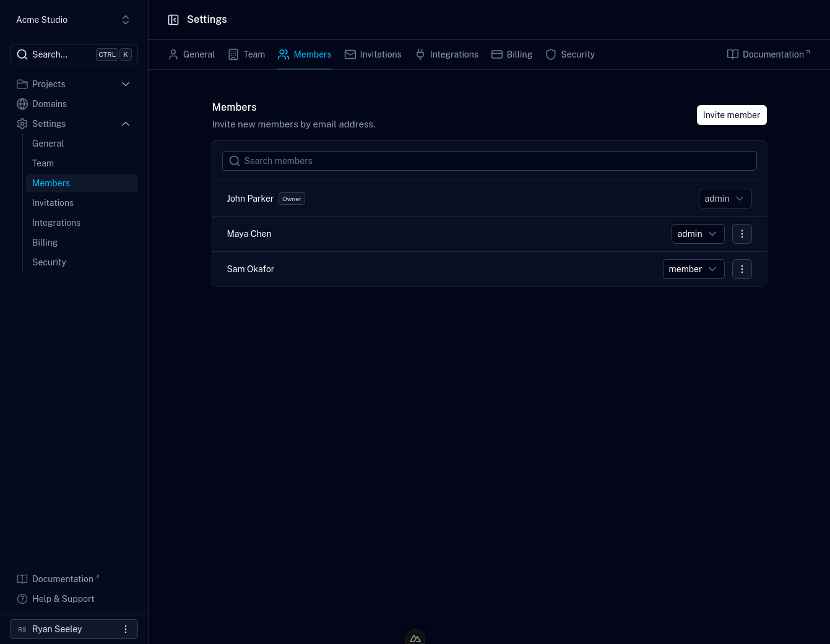Open the Documentation link in top bar
This screenshot has height=644, width=830.
pos(768,54)
